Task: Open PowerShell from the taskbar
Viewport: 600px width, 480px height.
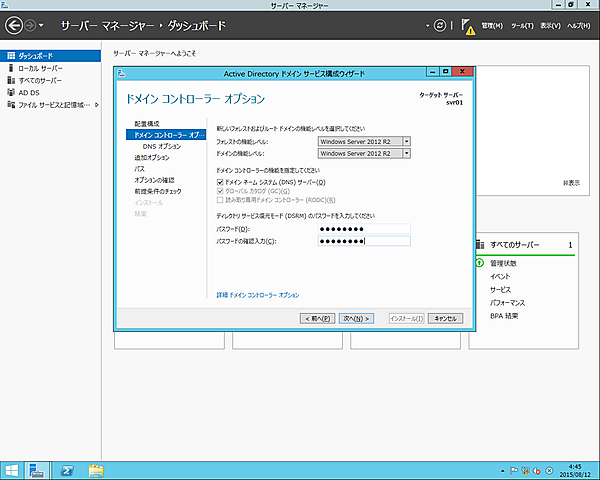Action: (x=66, y=469)
